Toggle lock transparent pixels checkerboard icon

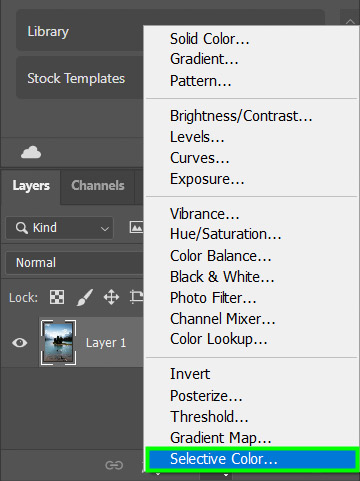click(57, 297)
